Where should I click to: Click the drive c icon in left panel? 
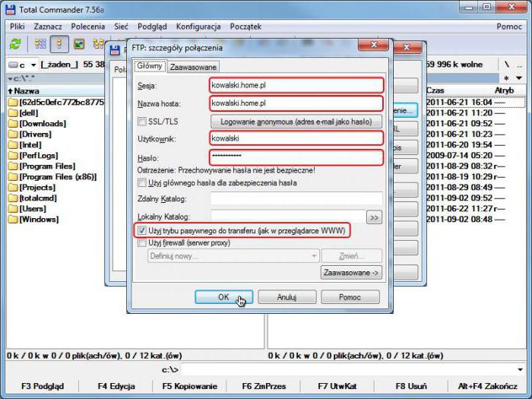(x=13, y=65)
